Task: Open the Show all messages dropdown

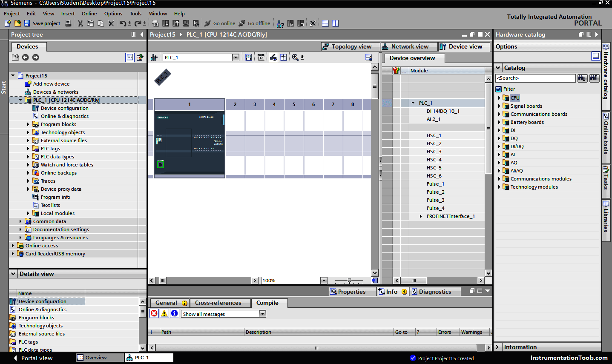Action: (263, 314)
